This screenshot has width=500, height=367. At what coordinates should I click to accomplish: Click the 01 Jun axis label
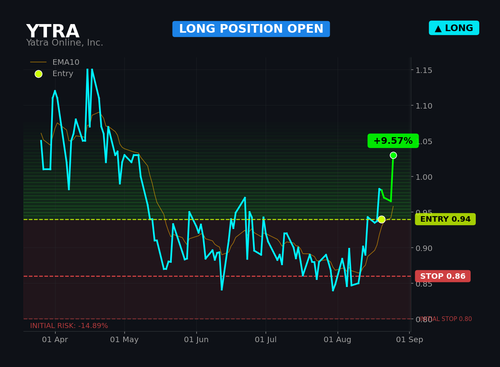click(x=196, y=340)
